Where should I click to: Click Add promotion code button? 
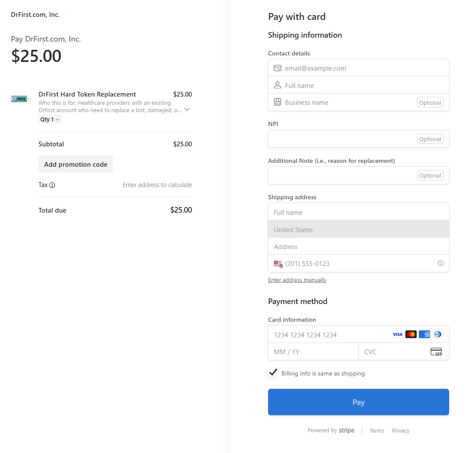[x=76, y=165]
